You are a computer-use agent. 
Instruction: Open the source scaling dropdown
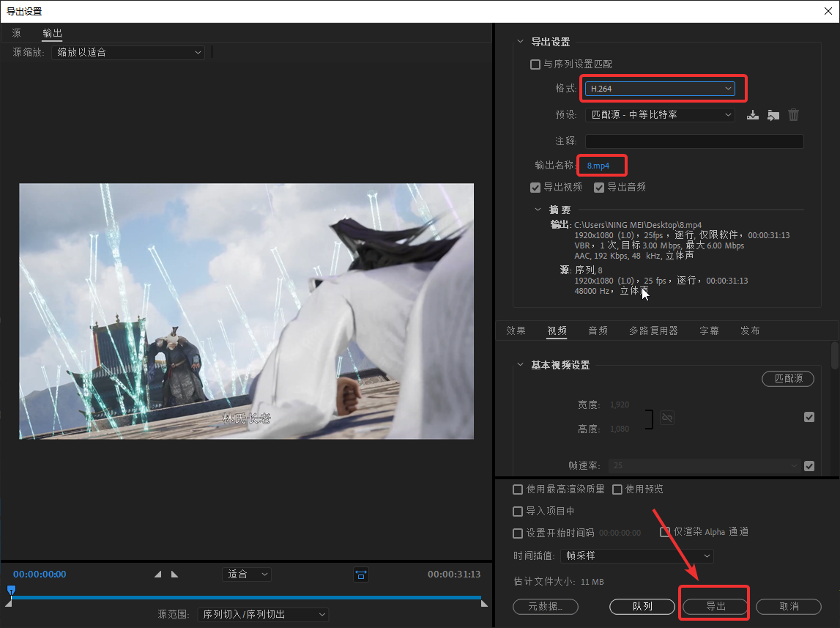[x=128, y=53]
